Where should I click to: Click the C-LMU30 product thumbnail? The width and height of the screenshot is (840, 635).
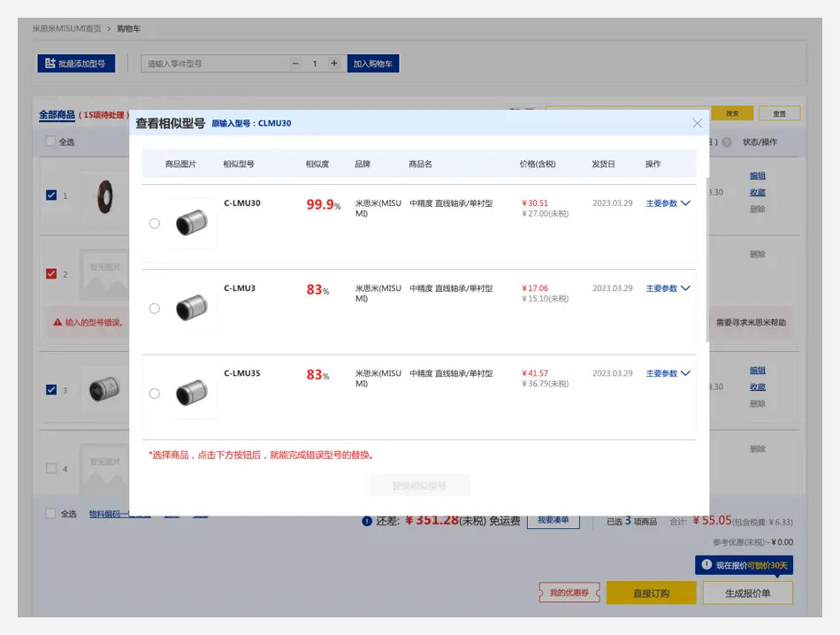click(192, 223)
